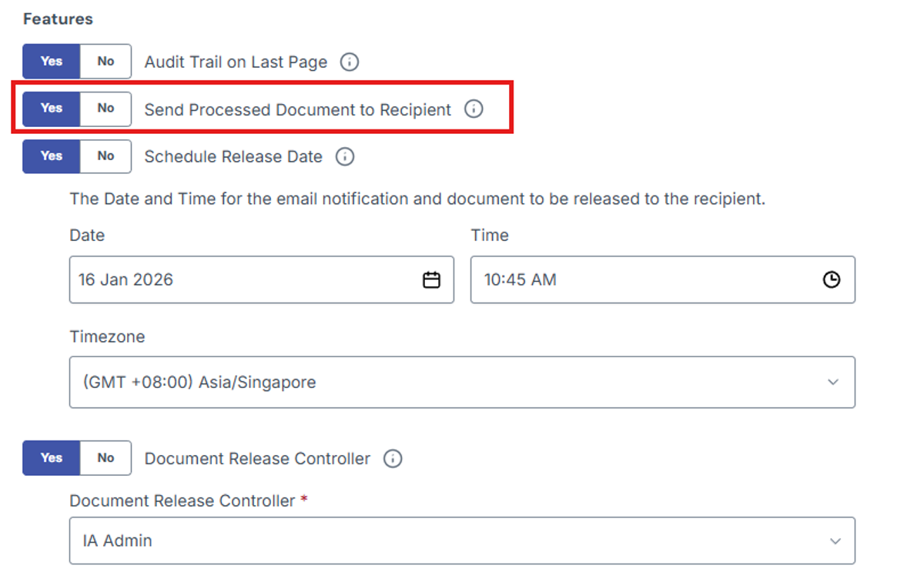
Task: Select the (GMT +08:00) Asia/Singapore timezone box
Action: click(462, 382)
